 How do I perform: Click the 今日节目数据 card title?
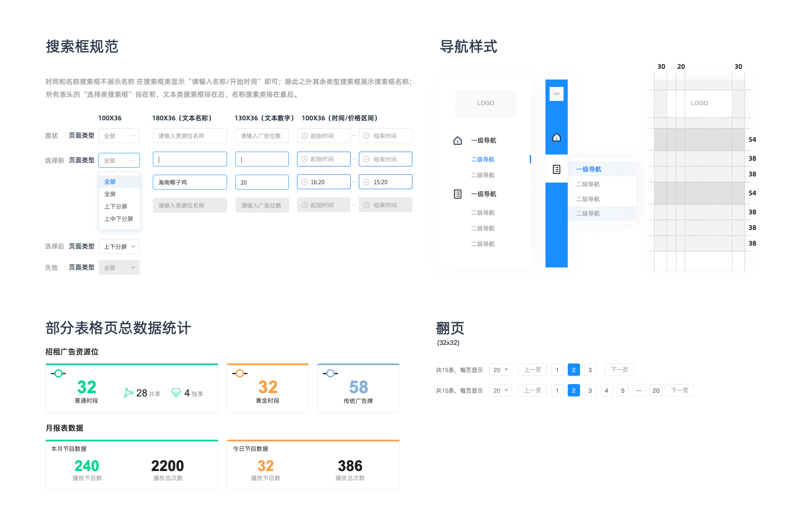250,449
